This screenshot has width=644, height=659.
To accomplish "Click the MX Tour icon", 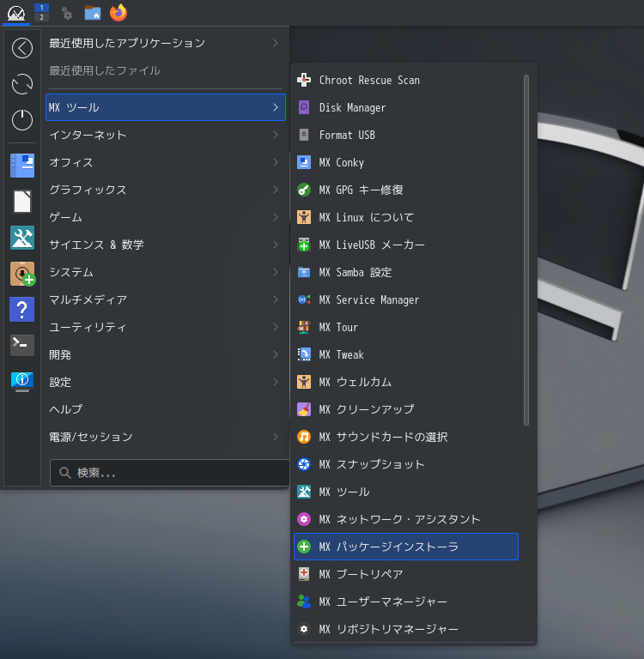I will [304, 327].
